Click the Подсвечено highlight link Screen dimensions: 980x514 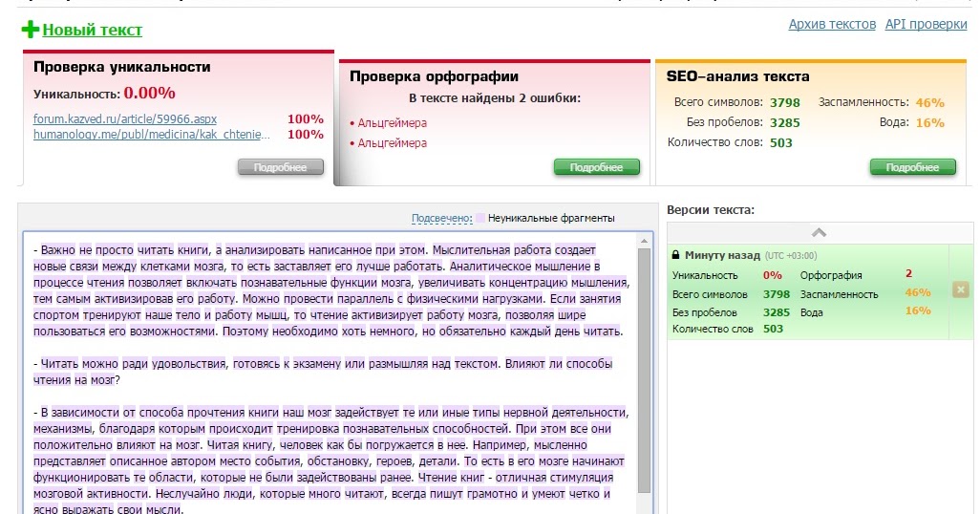pos(441,218)
